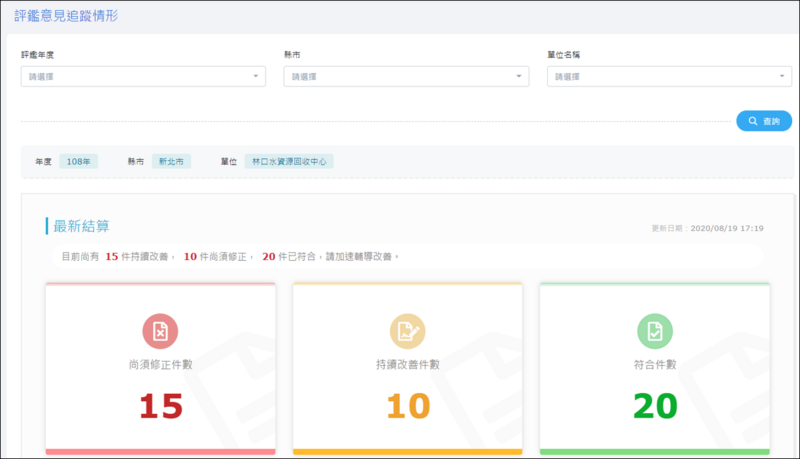Click the red document-with-X icon for 尚須修正件數
Screen dimensions: 800x459
(x=160, y=331)
